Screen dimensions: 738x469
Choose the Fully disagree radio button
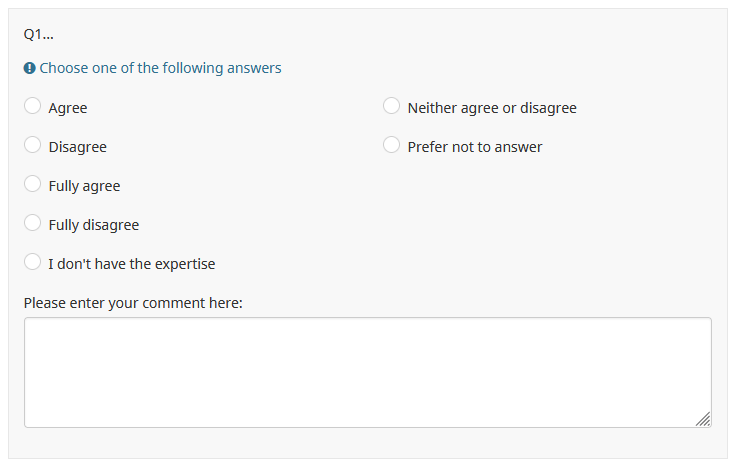tap(33, 223)
